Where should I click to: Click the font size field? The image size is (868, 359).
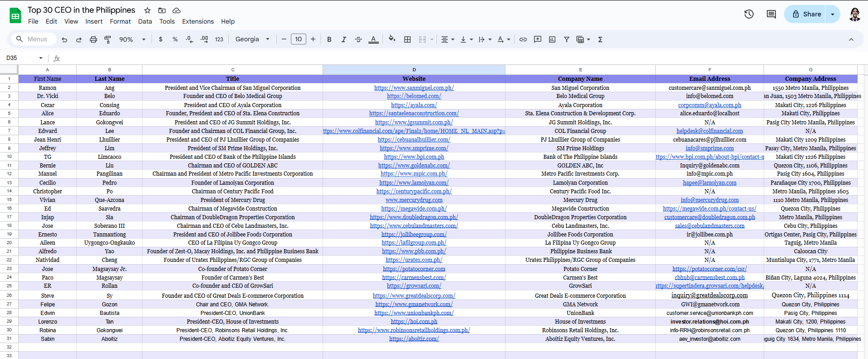(x=299, y=39)
